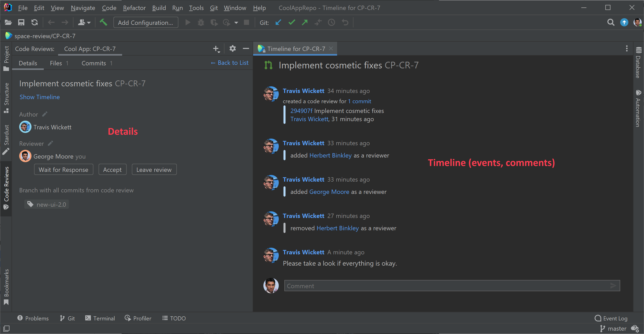The image size is (644, 334).
Task: Click the Save All disk icon
Action: 21,23
